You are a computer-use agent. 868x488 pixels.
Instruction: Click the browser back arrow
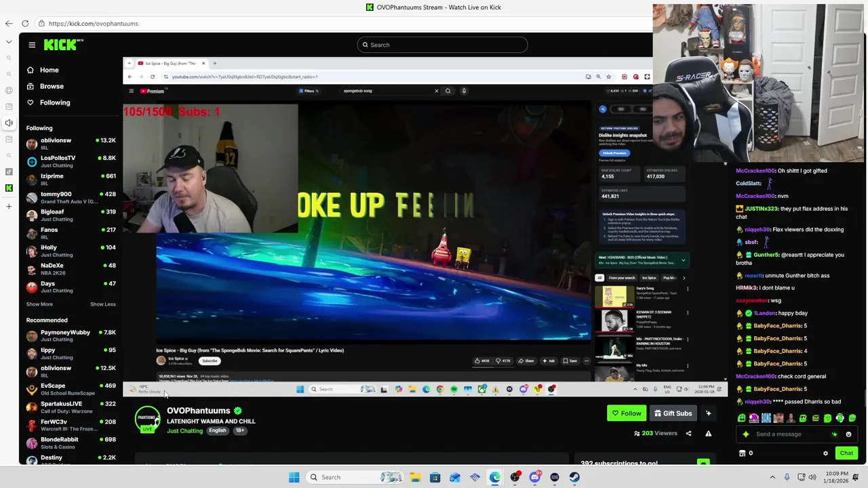click(9, 23)
